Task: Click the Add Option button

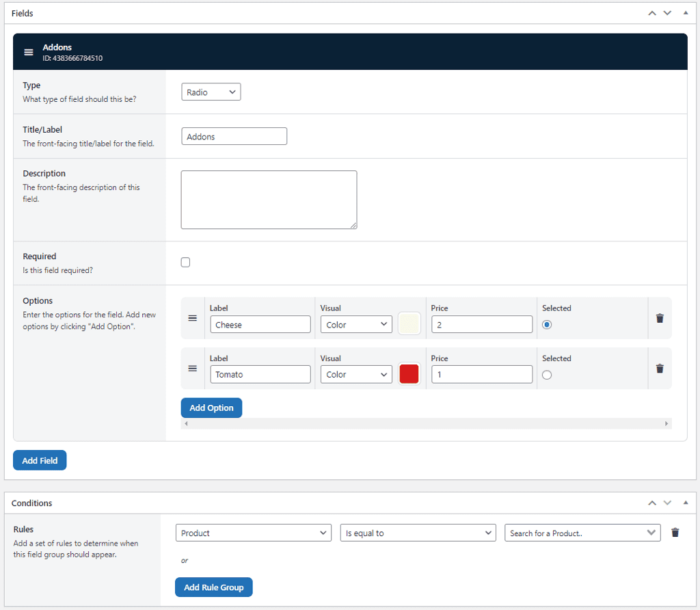Action: pyautogui.click(x=211, y=408)
